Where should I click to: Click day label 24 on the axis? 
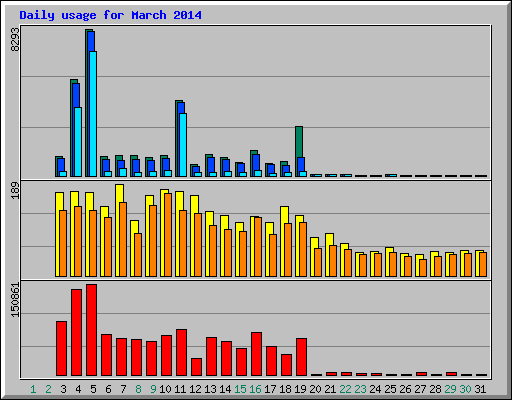375,389
